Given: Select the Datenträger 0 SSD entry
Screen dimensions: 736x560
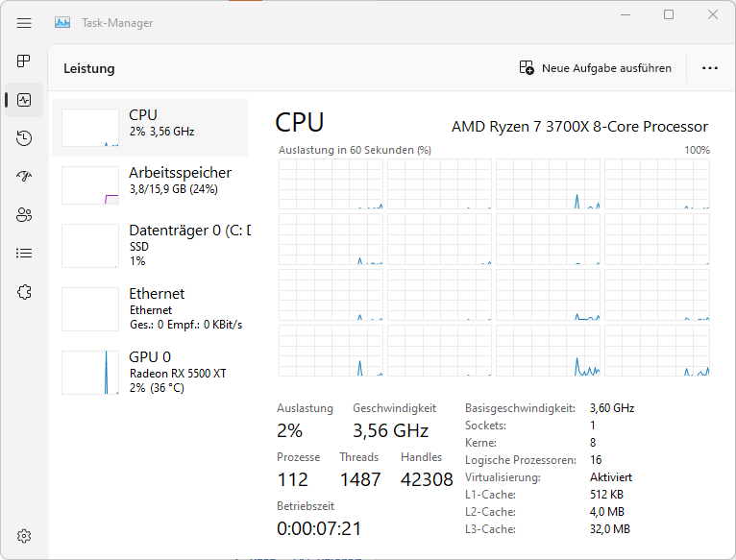Looking at the screenshot, I should (150, 246).
